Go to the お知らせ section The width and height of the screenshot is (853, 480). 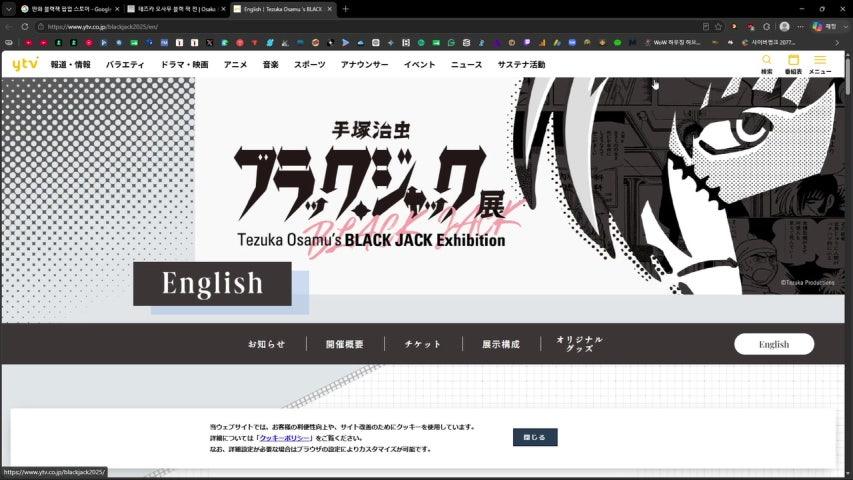pyautogui.click(x=267, y=344)
